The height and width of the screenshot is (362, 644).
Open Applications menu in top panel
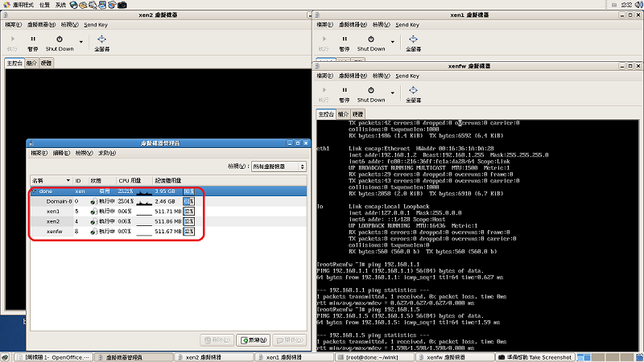19,5
